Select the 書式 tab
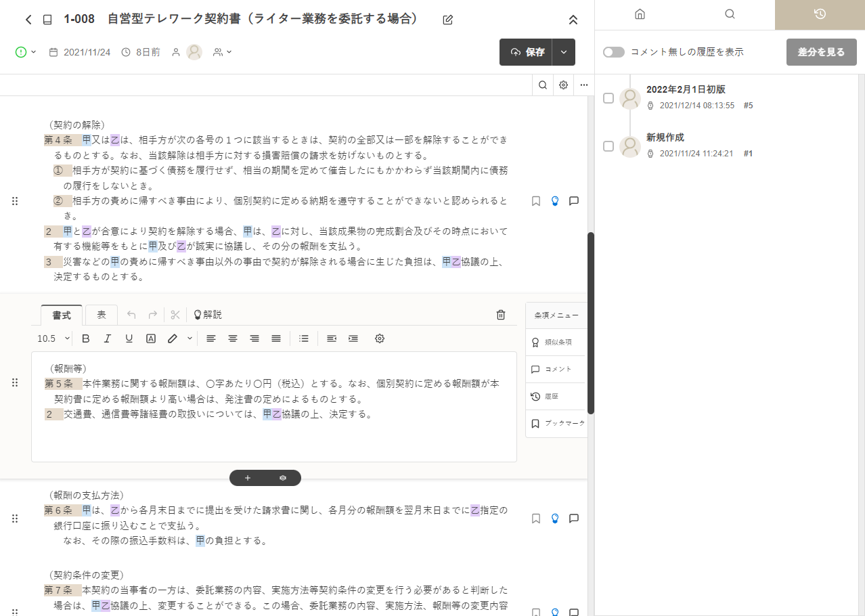 click(62, 315)
